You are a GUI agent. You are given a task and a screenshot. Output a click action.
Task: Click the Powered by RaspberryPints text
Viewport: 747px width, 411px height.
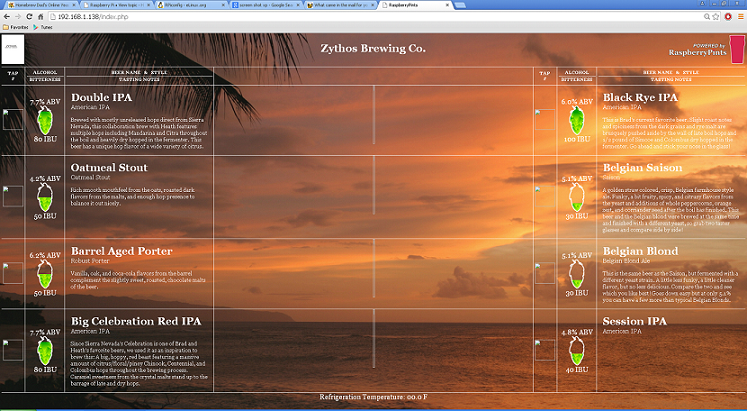click(698, 50)
